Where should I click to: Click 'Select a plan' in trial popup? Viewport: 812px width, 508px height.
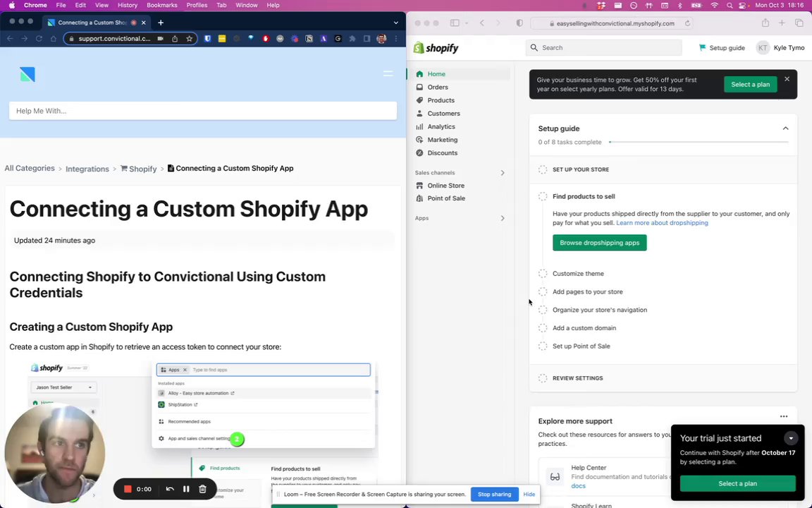click(737, 483)
